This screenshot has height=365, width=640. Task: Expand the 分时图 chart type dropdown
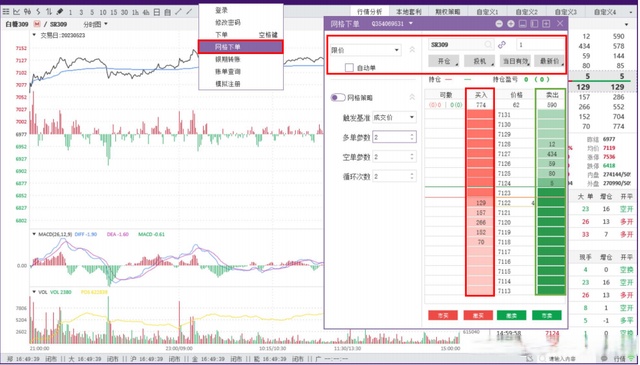point(96,24)
